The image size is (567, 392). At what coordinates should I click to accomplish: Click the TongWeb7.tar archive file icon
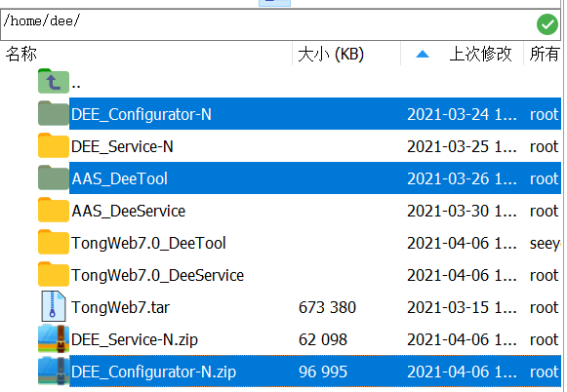coord(53,306)
